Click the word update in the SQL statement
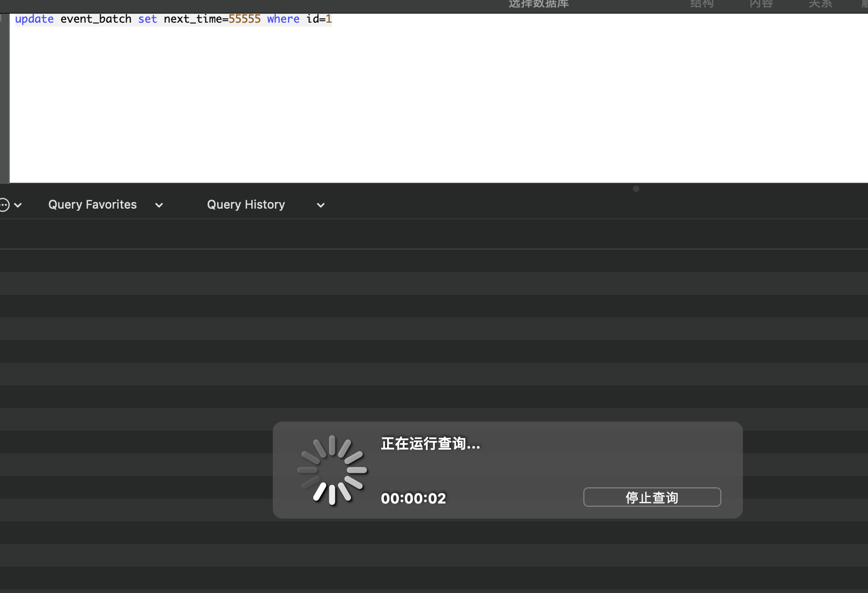The image size is (868, 593). 34,19
